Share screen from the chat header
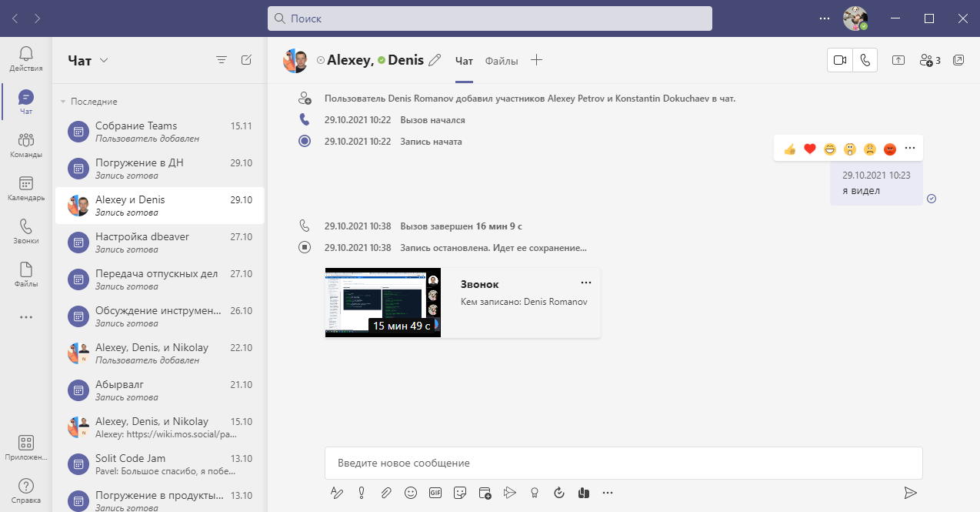The height and width of the screenshot is (512, 980). [898, 60]
